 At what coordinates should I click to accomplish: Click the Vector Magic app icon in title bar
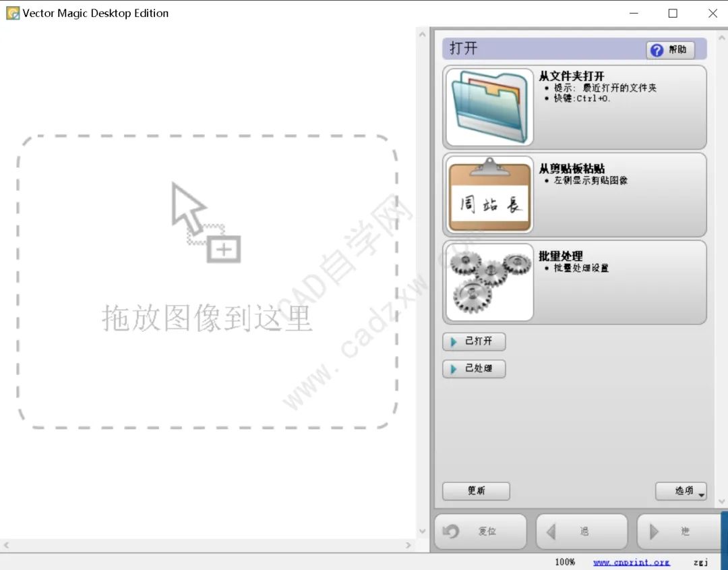13,13
